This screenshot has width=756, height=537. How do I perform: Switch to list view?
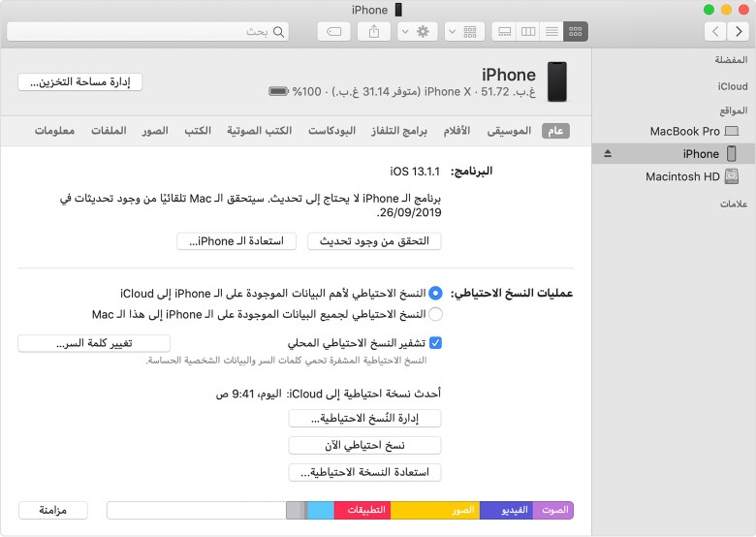[x=551, y=32]
